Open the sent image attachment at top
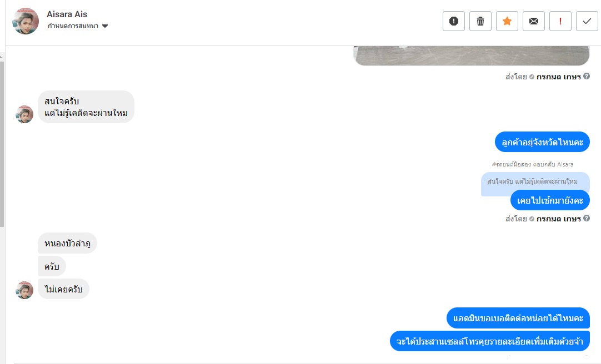The height and width of the screenshot is (364, 601). coord(472,55)
